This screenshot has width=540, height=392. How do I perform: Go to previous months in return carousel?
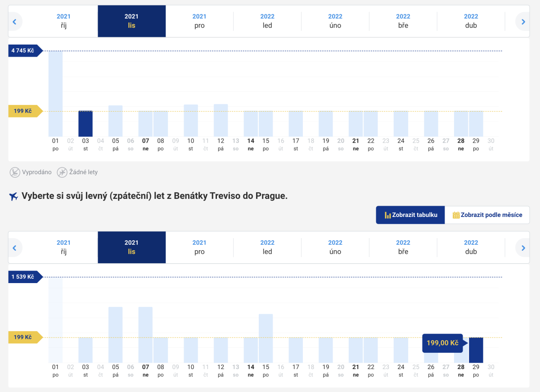pos(14,248)
